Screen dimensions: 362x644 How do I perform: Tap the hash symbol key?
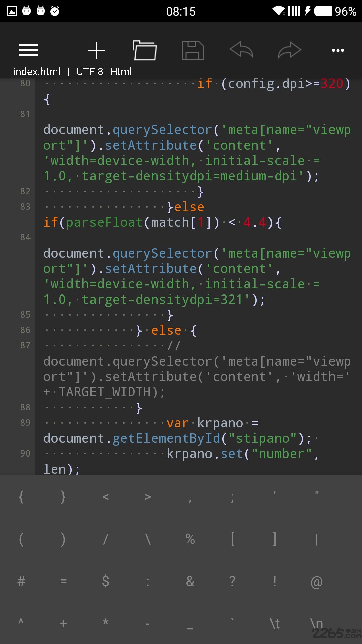(x=21, y=581)
